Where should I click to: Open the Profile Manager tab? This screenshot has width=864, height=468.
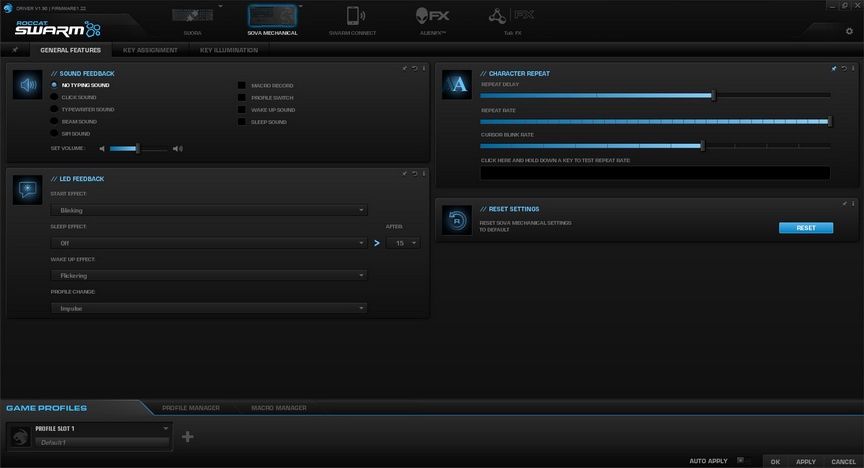coord(191,408)
